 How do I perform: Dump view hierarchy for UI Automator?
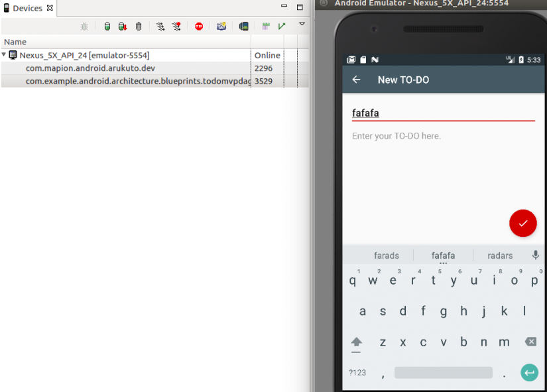(243, 27)
